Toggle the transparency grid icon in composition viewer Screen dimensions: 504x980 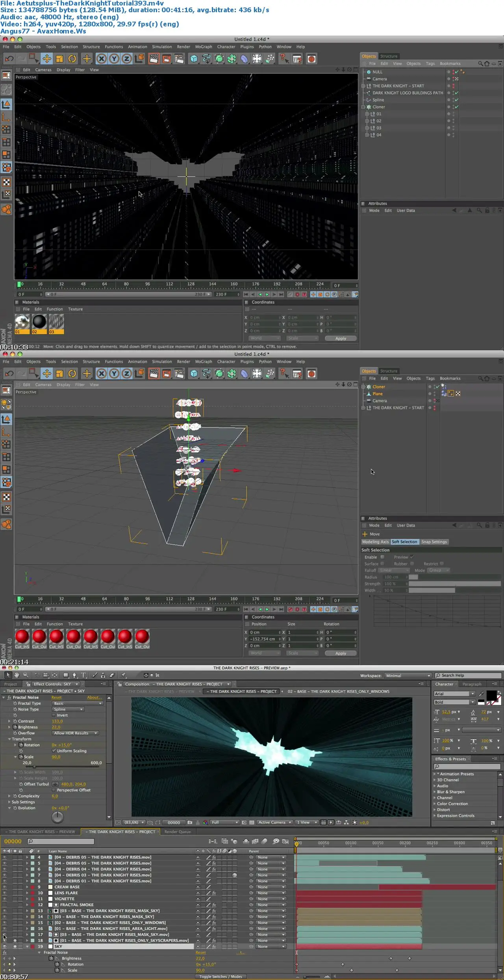pos(252,822)
